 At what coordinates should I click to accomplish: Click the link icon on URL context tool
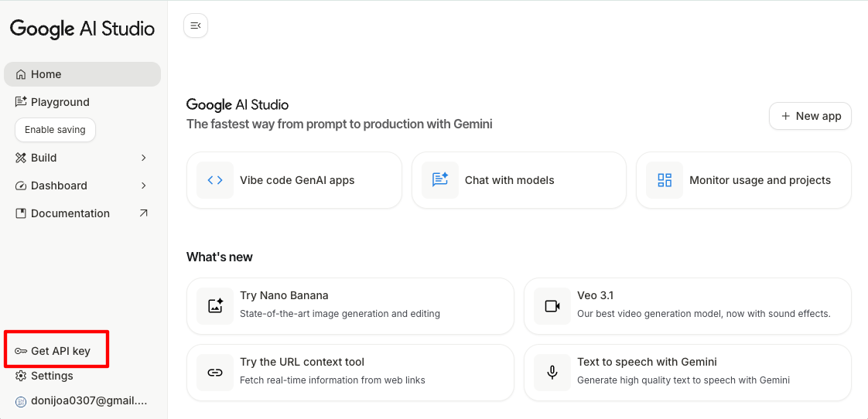215,373
